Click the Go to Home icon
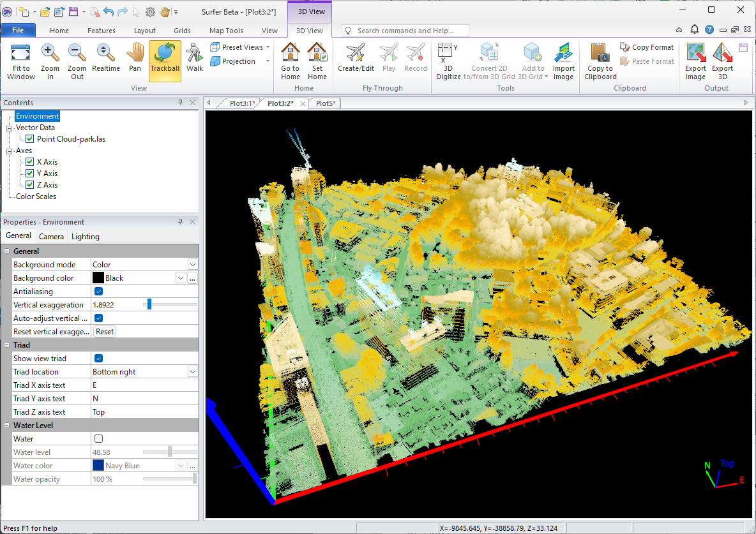The image size is (756, 534). click(x=290, y=61)
